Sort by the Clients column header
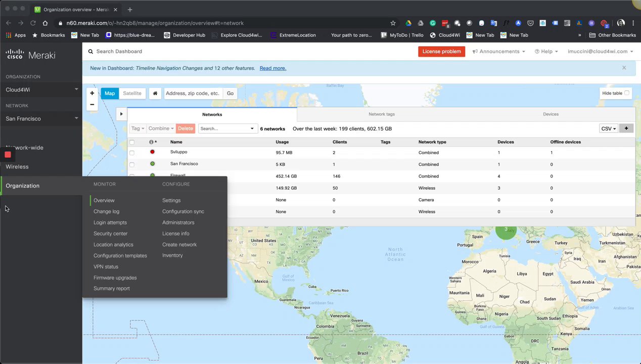Image resolution: width=641 pixels, height=364 pixels. pyautogui.click(x=340, y=142)
